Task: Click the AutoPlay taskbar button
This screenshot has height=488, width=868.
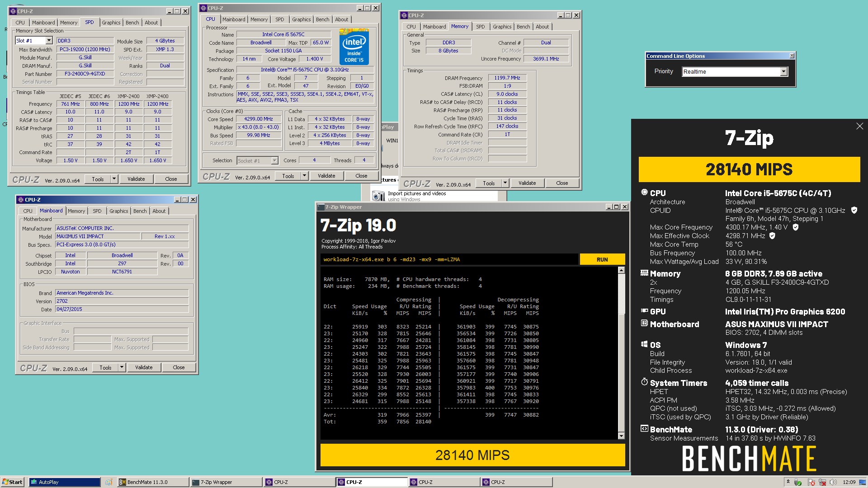Action: 65,482
